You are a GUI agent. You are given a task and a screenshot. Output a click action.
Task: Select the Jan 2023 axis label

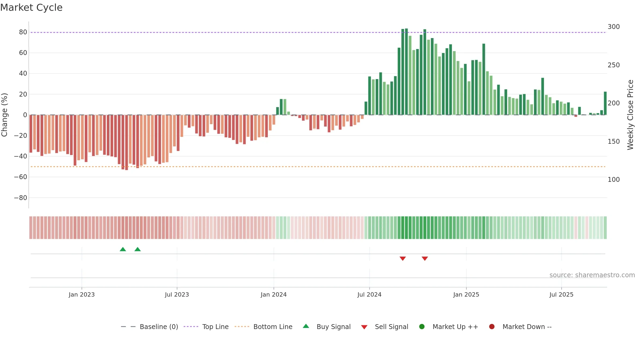[82, 294]
